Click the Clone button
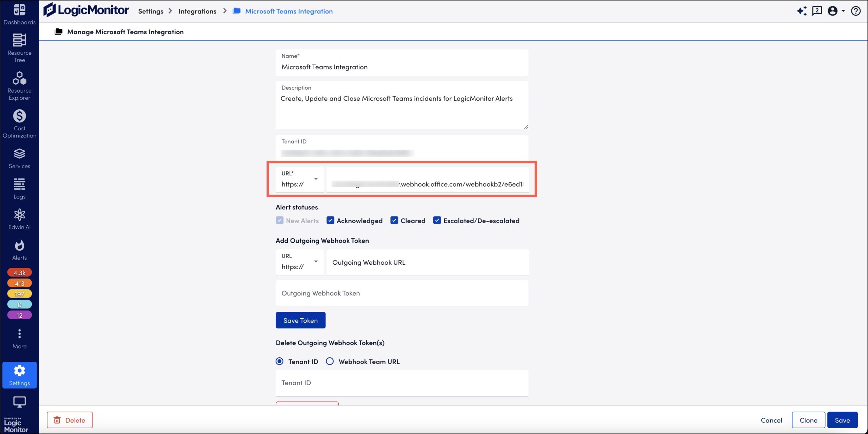This screenshot has width=868, height=434. [x=808, y=420]
